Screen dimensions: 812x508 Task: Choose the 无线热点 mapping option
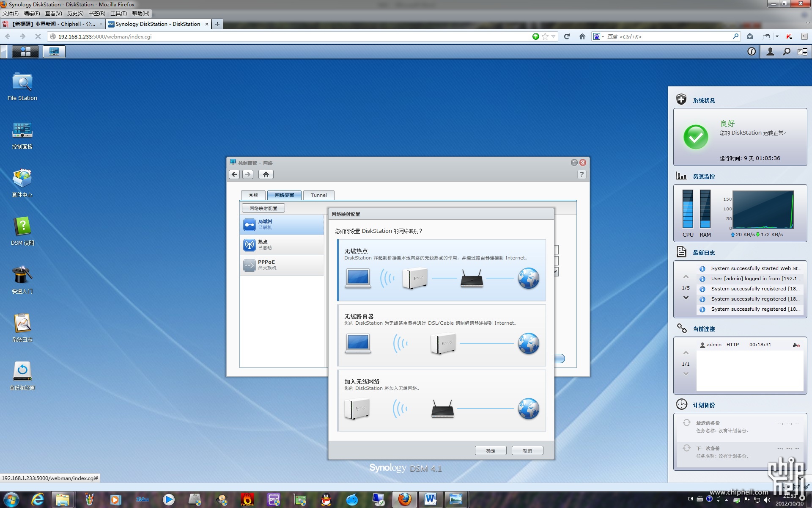click(x=442, y=270)
